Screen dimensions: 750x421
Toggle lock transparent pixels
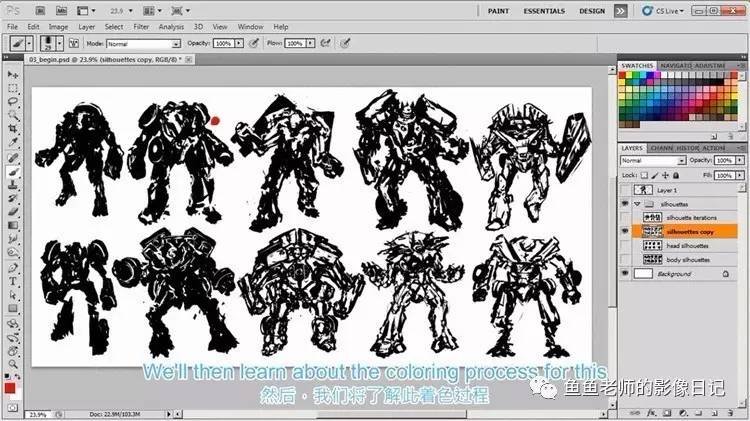tap(644, 176)
